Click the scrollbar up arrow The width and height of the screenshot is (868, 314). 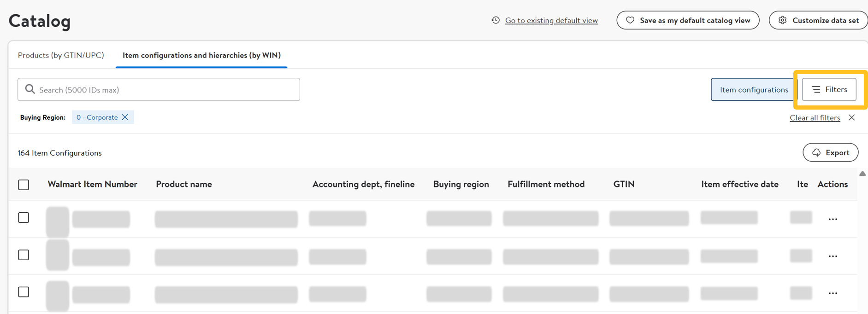[x=862, y=174]
